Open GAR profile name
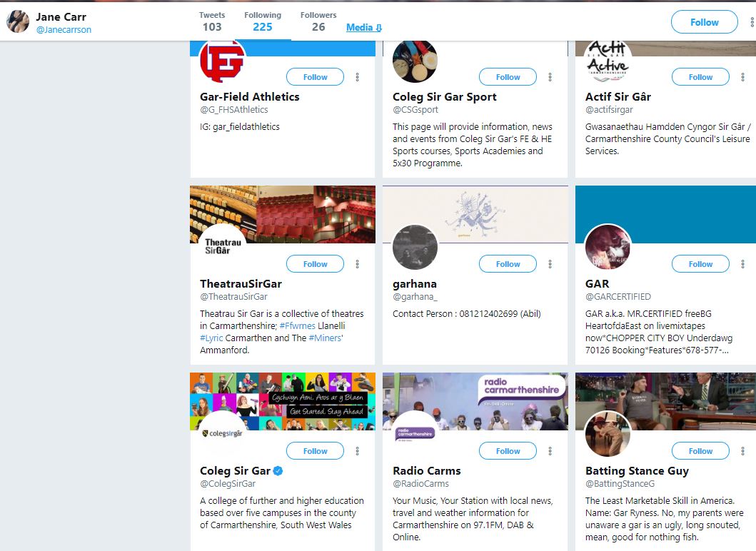756x551 pixels. (x=598, y=284)
